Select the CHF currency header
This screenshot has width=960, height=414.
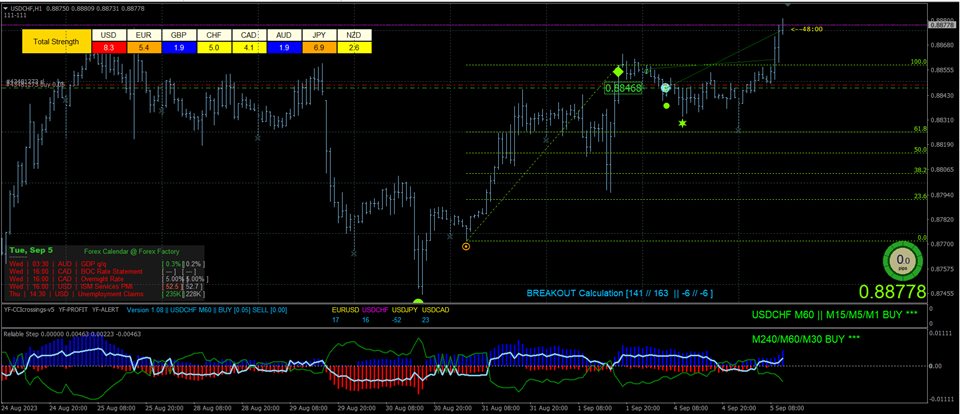pyautogui.click(x=214, y=36)
